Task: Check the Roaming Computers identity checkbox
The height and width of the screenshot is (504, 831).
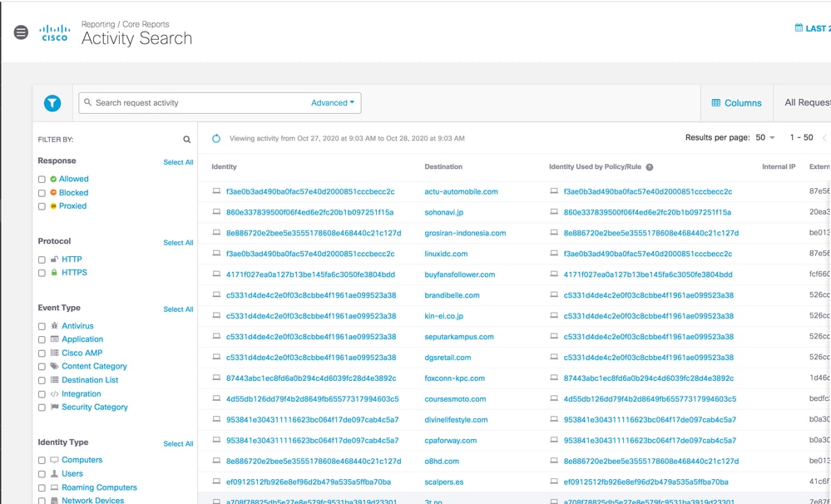Action: pyautogui.click(x=42, y=488)
